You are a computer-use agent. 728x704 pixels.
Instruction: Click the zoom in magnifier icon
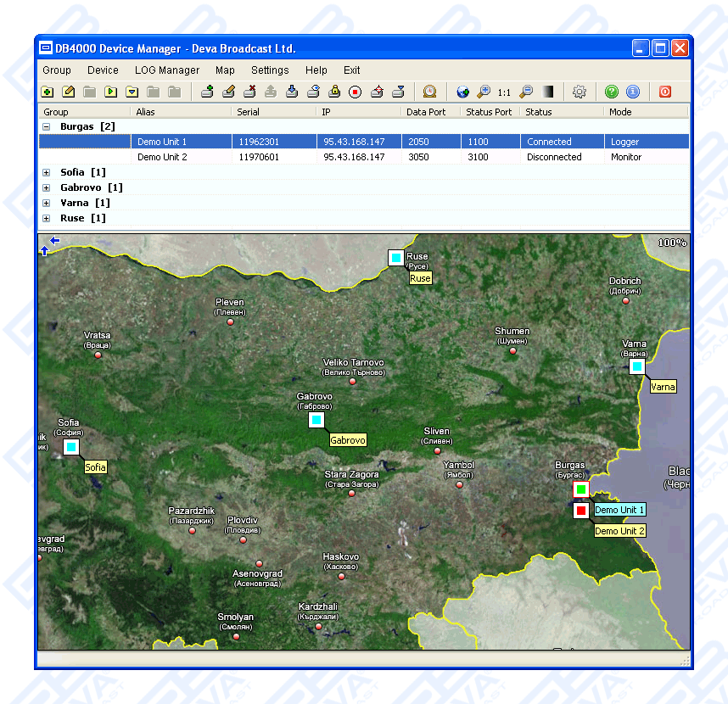click(x=484, y=92)
